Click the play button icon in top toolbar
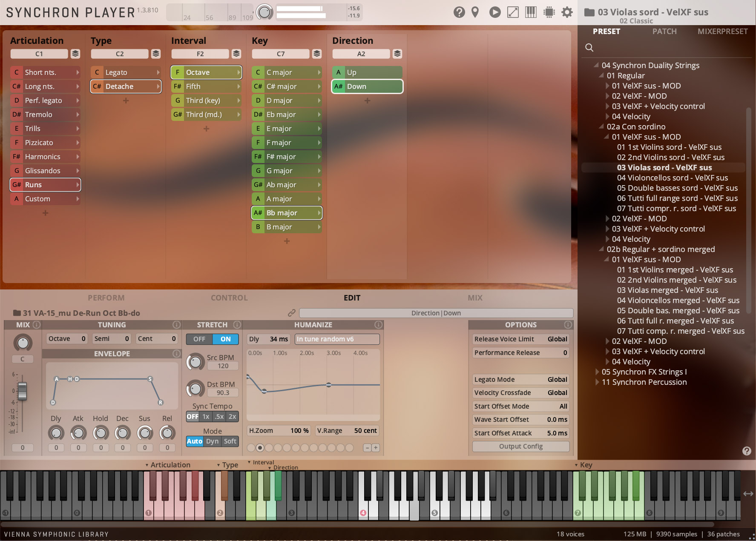The width and height of the screenshot is (756, 541). [495, 12]
